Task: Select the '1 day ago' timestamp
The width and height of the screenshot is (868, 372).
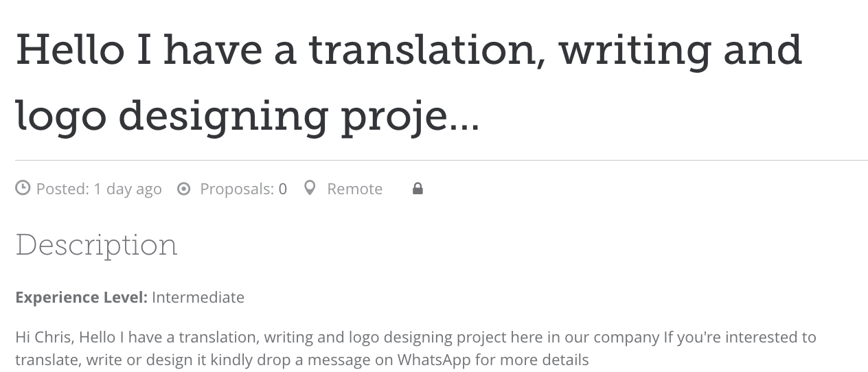Action: point(128,189)
